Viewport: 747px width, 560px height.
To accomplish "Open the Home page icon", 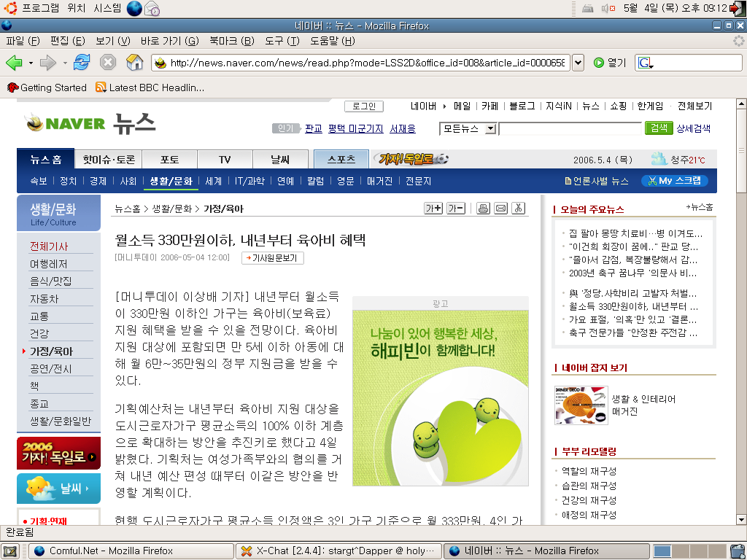I will 134,63.
